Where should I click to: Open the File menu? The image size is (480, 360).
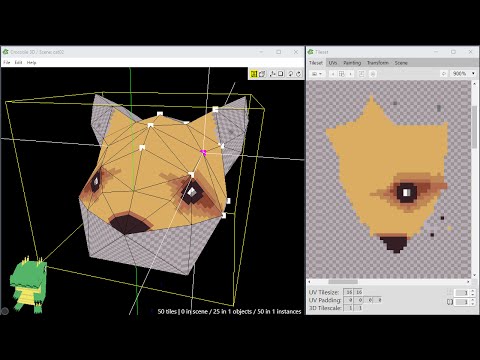click(x=7, y=62)
